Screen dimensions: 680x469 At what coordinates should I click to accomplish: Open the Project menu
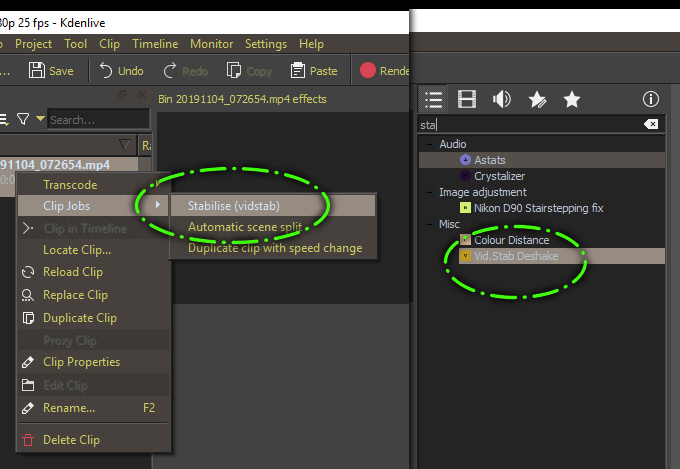click(33, 44)
